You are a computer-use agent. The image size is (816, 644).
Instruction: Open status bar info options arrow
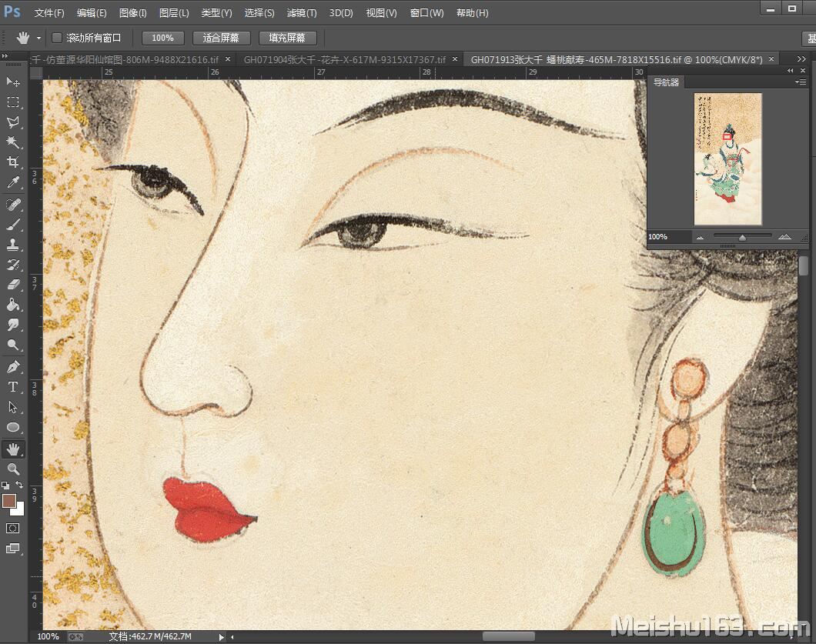222,637
